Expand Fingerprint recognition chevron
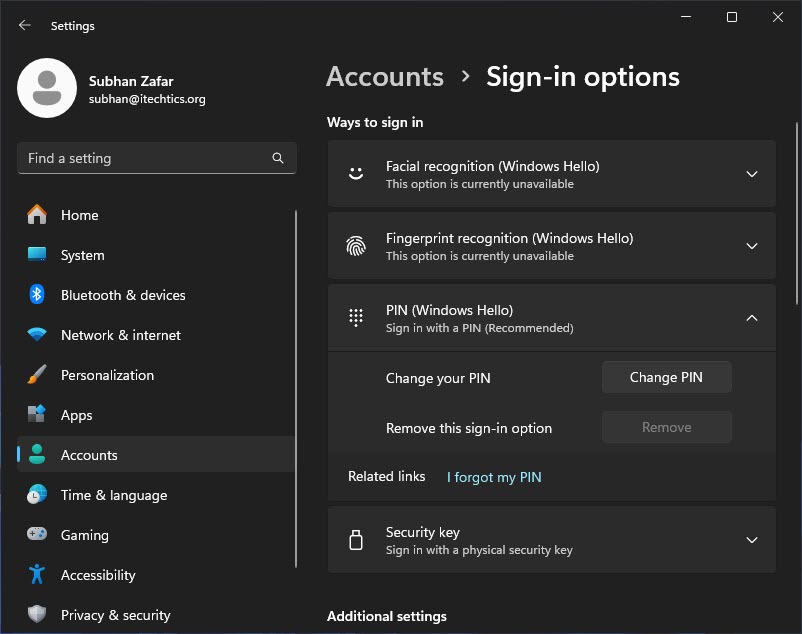 751,246
